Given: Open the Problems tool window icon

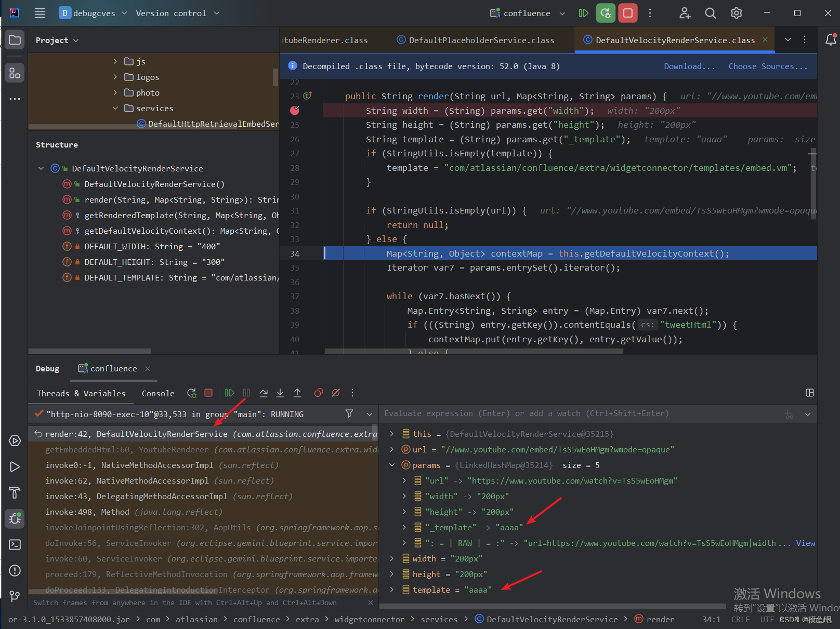Looking at the screenshot, I should (14, 570).
